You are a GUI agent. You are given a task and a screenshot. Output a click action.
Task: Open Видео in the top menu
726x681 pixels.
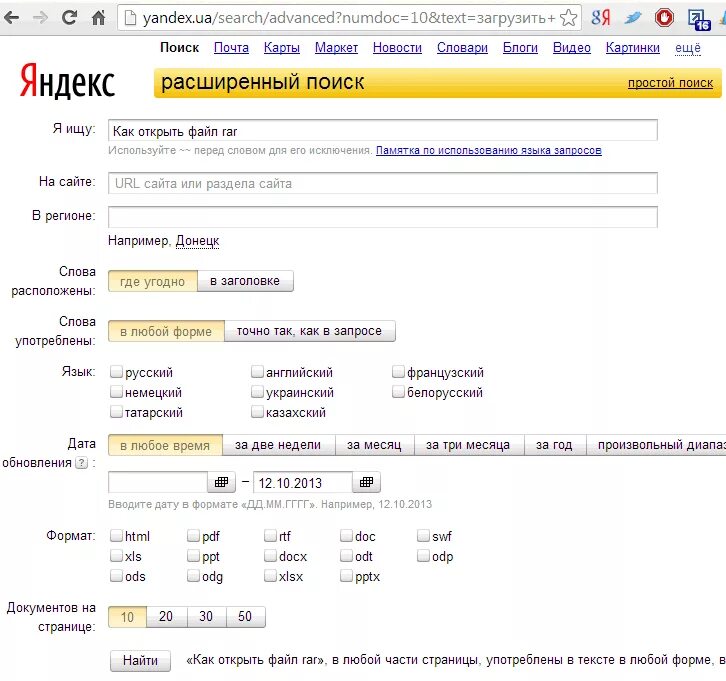pyautogui.click(x=572, y=48)
